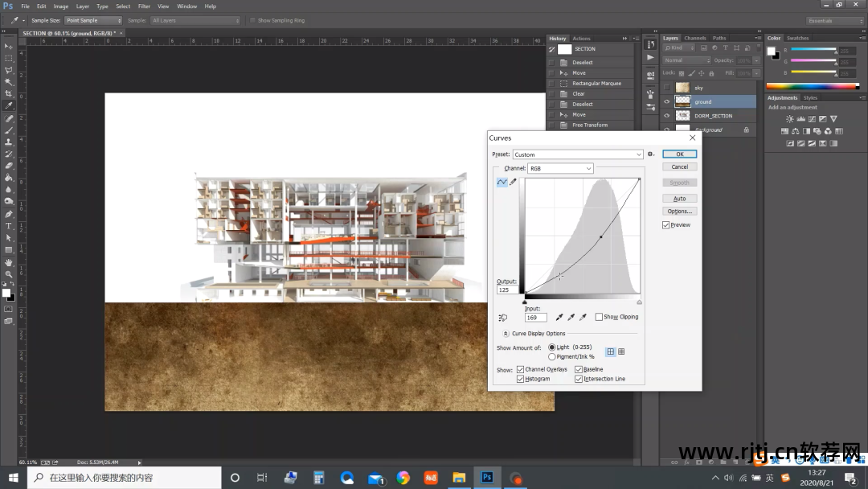The width and height of the screenshot is (868, 489).
Task: Click the Rectangular Marquee history state
Action: [590, 83]
